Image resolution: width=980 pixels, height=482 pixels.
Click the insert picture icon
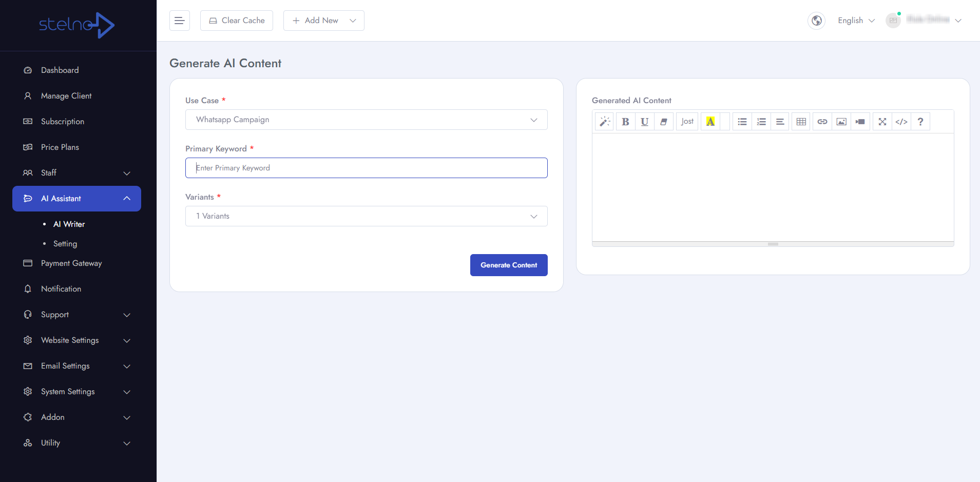tap(841, 122)
